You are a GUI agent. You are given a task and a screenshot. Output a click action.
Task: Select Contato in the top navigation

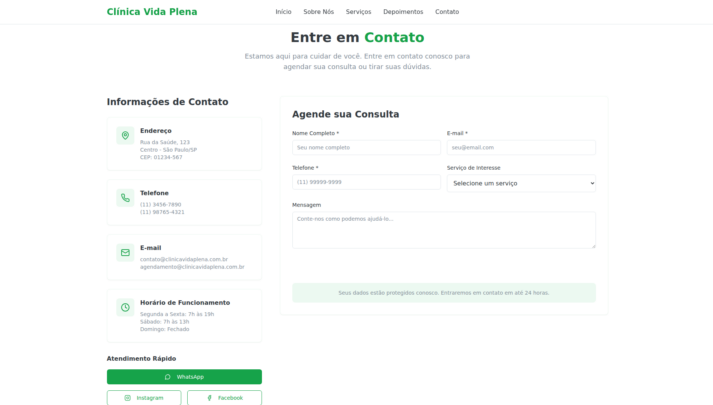(447, 12)
